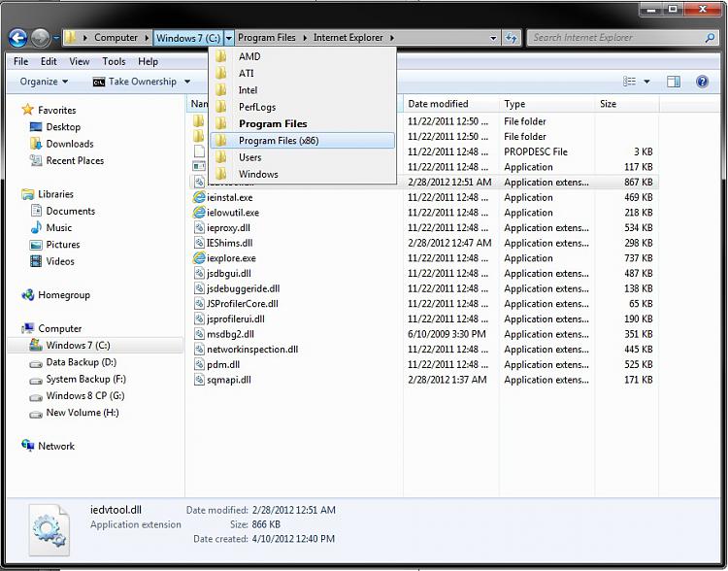Open the Organize dropdown

pyautogui.click(x=44, y=82)
